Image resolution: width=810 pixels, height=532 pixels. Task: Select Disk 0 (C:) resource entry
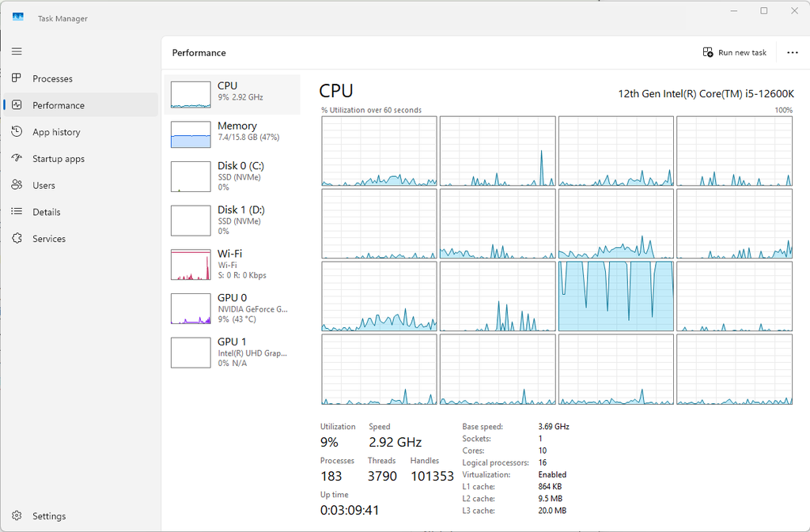(x=232, y=176)
